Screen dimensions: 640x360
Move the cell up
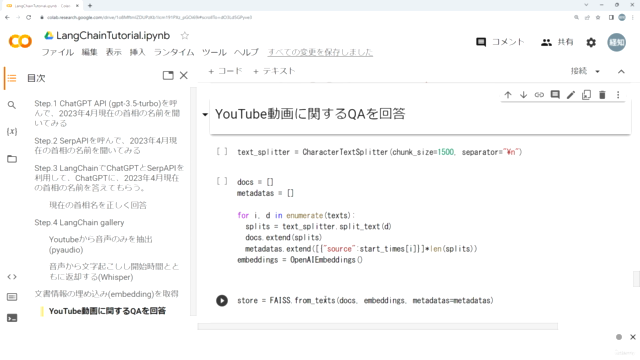pyautogui.click(x=508, y=95)
